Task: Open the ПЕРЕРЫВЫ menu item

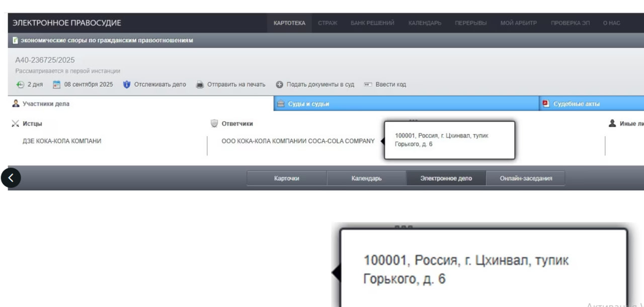Action: [470, 23]
